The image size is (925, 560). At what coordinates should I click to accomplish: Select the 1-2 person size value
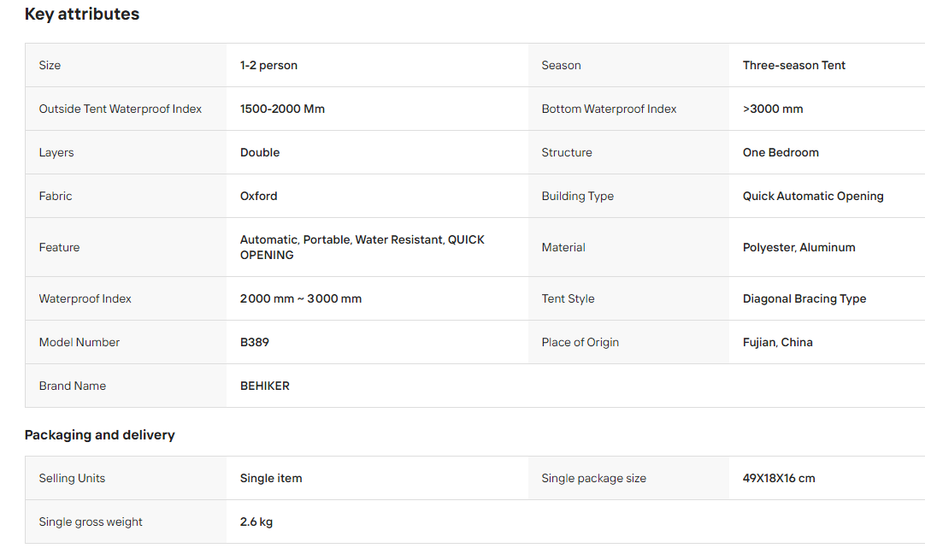pos(268,66)
